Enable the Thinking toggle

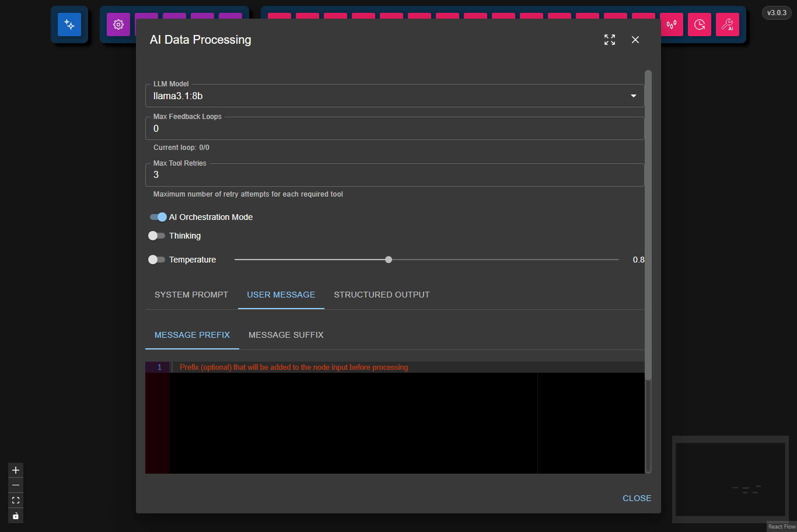156,236
